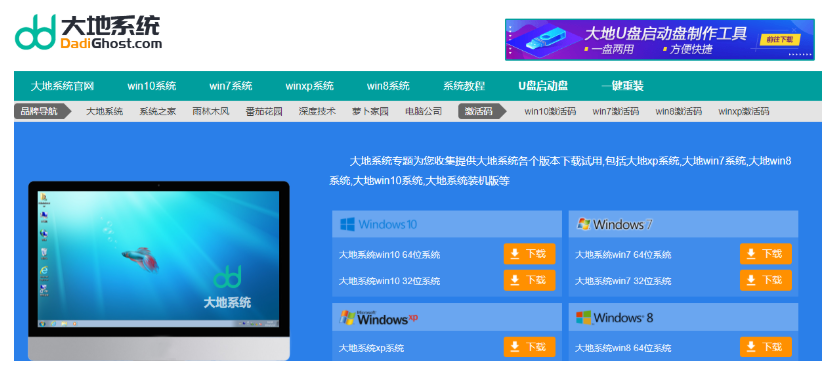The width and height of the screenshot is (839, 373).
Task: Go to 深度技术 brand link
Action: [x=317, y=111]
